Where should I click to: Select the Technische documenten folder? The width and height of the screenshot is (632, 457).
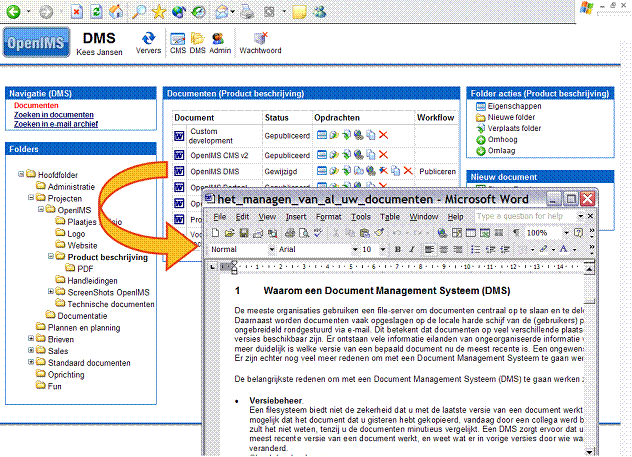point(111,304)
